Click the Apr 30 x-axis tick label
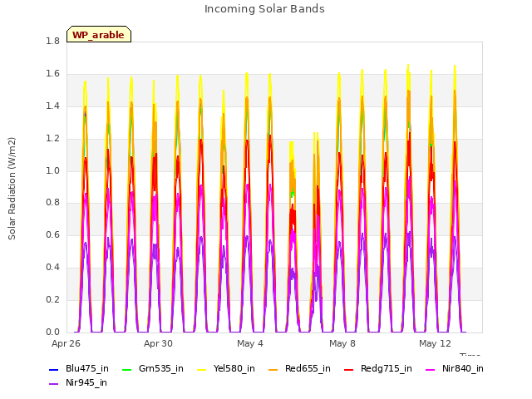 [x=158, y=343]
